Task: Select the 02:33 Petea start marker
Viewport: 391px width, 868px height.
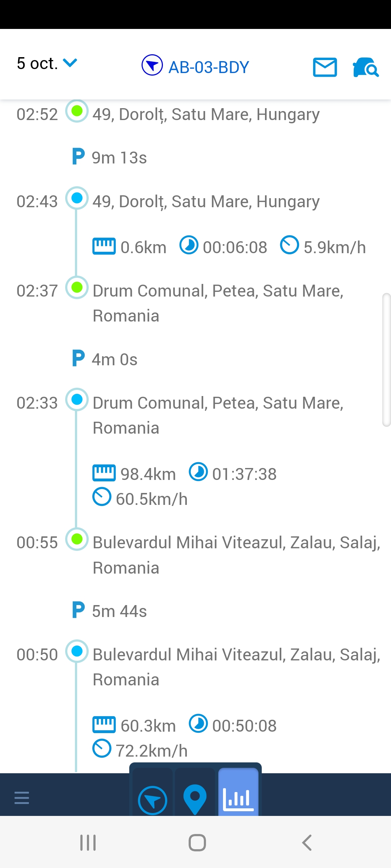Action: coord(77,400)
